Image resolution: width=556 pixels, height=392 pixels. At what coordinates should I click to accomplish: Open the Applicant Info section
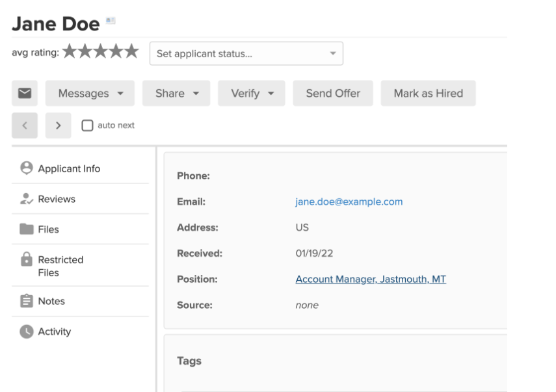point(81,168)
